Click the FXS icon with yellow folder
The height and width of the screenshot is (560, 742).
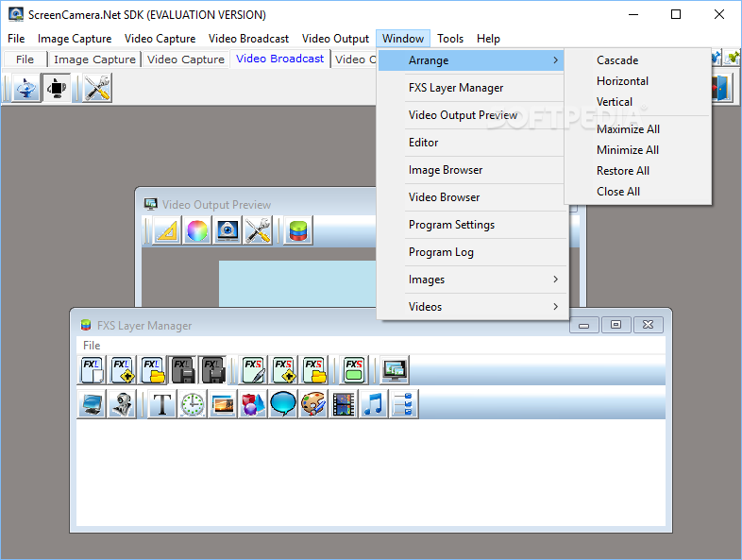[x=313, y=369]
